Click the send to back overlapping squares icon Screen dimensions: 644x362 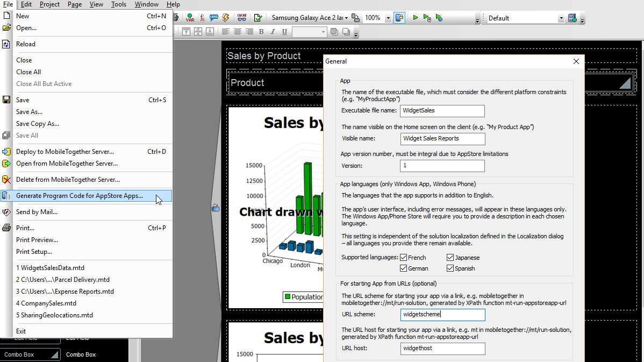coord(346,32)
